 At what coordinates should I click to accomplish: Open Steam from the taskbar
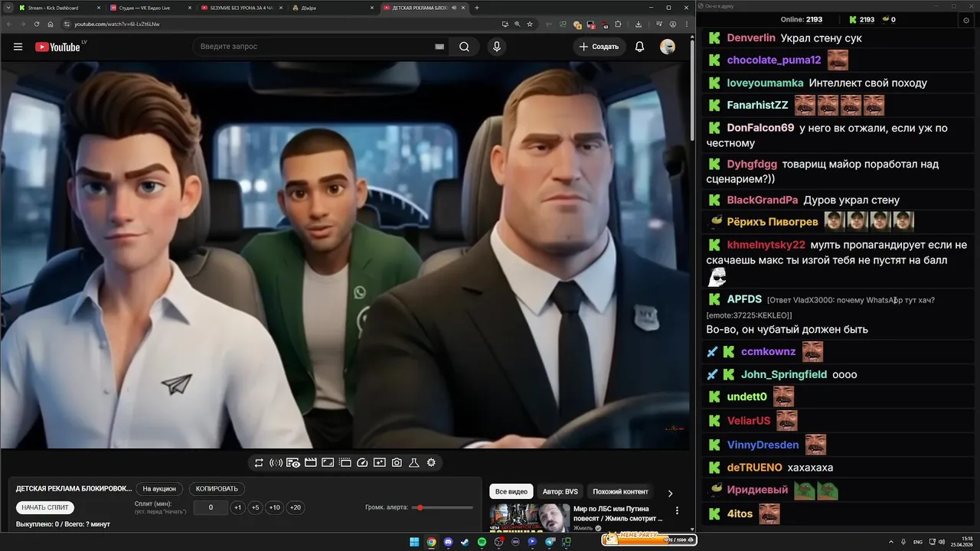coord(465,542)
